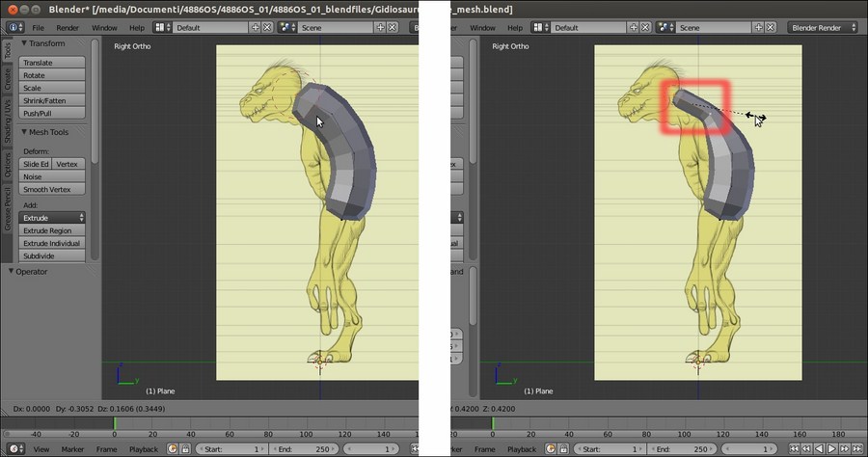
Task: Open the Blender Render engine dropdown
Action: point(822,27)
